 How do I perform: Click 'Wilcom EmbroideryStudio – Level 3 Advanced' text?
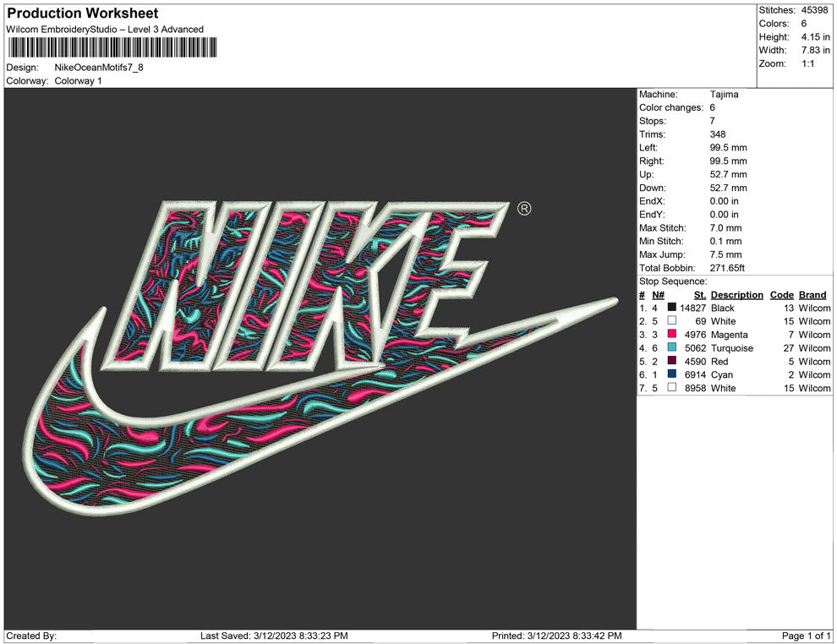105,30
